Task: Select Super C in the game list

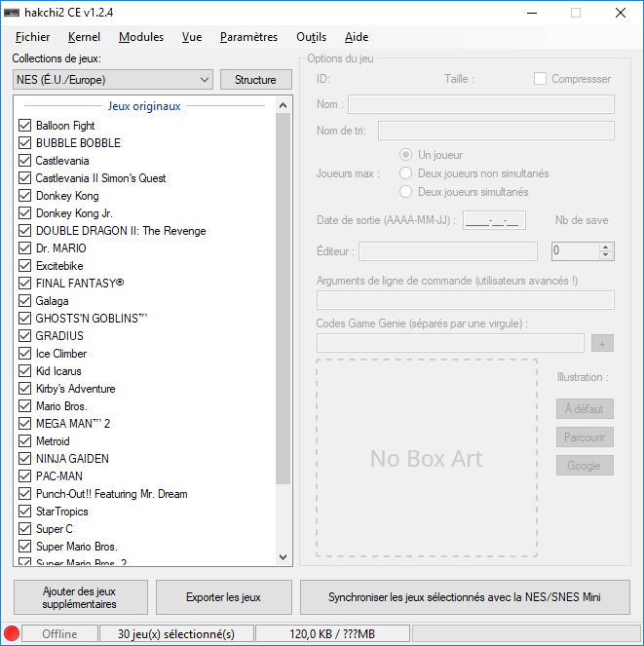Action: [55, 528]
